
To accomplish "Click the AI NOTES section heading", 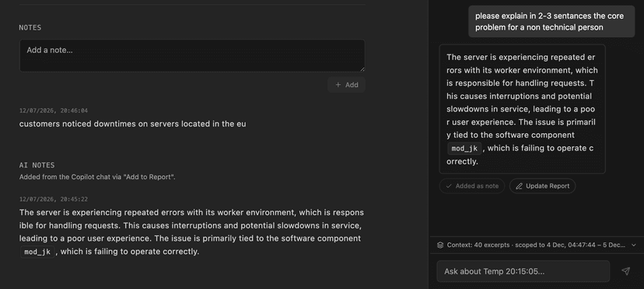I will [x=37, y=165].
